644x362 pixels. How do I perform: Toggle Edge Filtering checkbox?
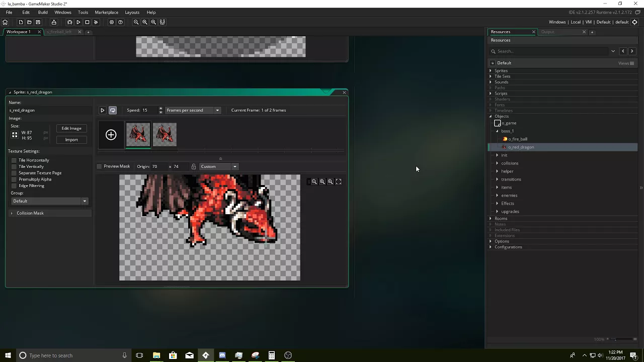point(14,186)
